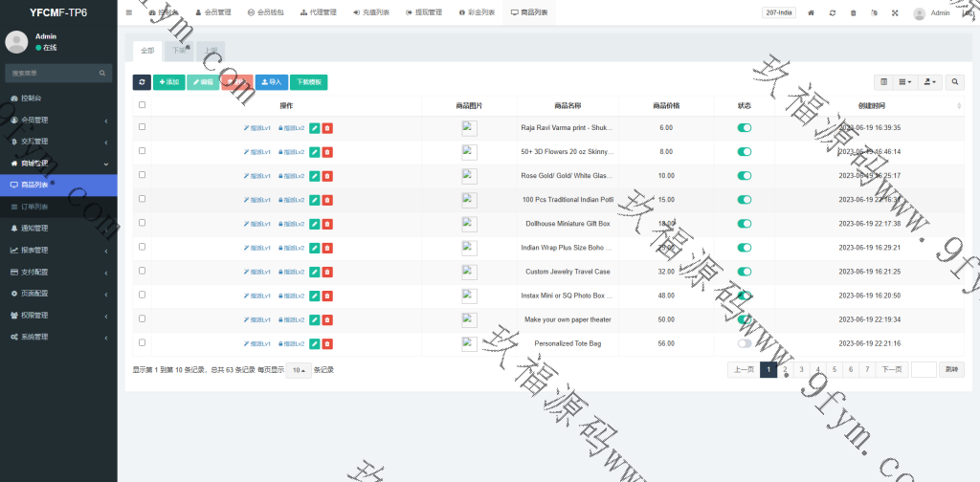Turn off the Rose Gold product status
980x482 pixels.
pyautogui.click(x=745, y=175)
